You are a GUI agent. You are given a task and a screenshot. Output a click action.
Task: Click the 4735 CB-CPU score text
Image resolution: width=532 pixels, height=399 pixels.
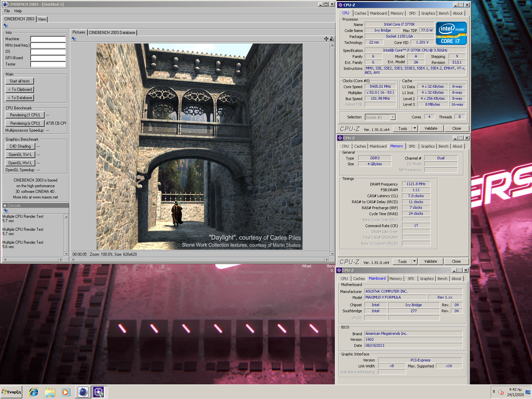coord(56,123)
